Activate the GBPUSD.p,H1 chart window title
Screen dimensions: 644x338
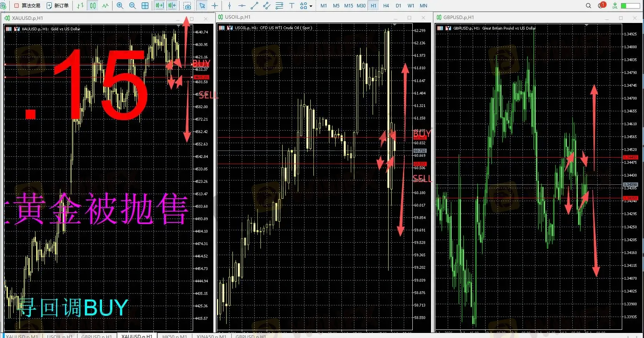coord(459,18)
